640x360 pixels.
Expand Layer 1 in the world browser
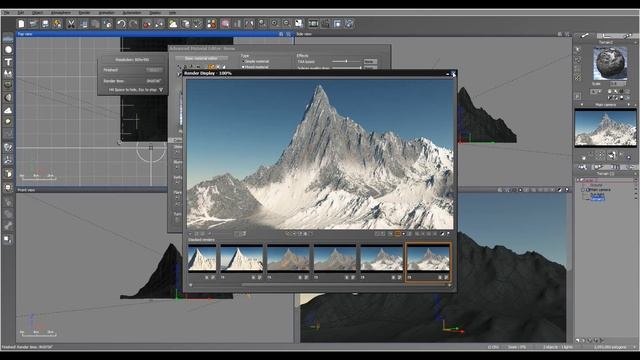point(578,180)
